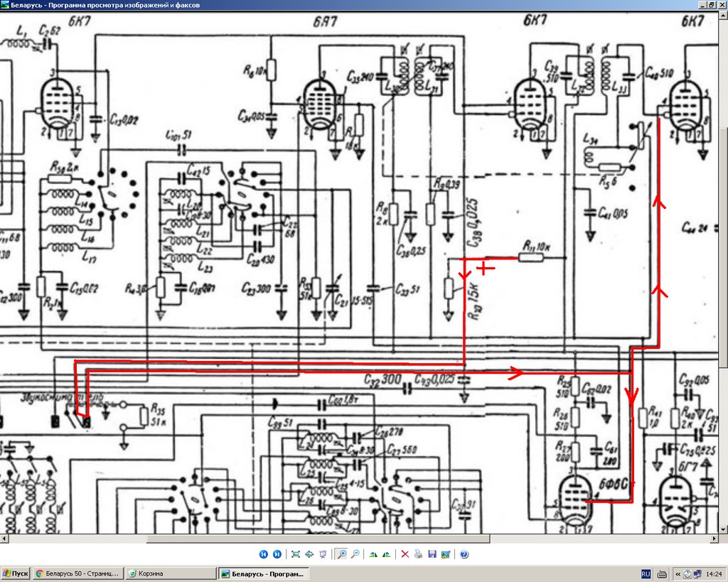The width and height of the screenshot is (728, 582).
Task: Click the 14:24 taskbar clock
Action: (712, 573)
